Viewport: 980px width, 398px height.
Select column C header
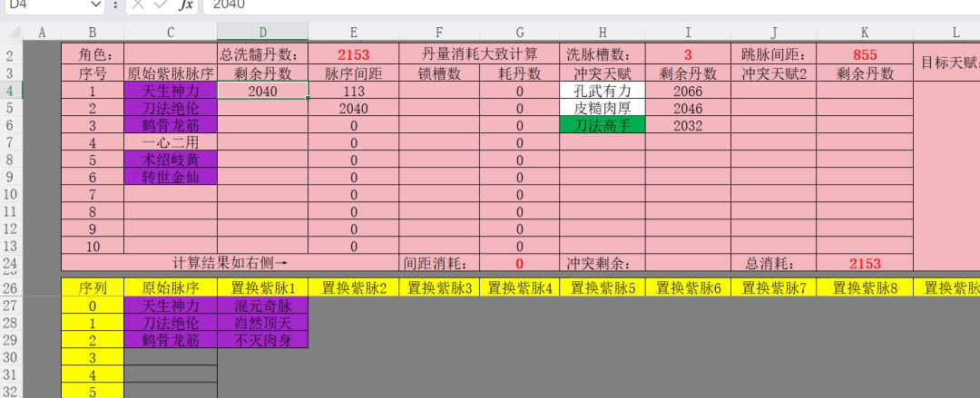(171, 32)
